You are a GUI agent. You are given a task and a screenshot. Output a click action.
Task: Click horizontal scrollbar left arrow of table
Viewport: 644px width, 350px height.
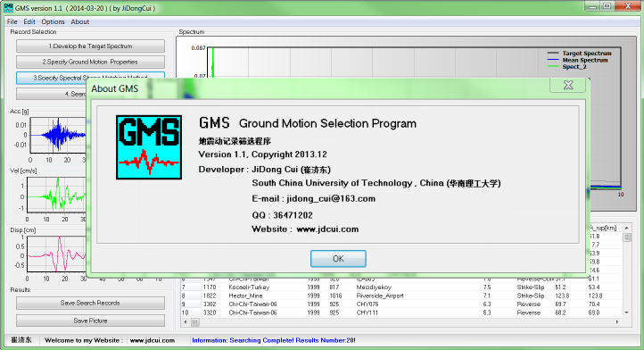[186, 322]
